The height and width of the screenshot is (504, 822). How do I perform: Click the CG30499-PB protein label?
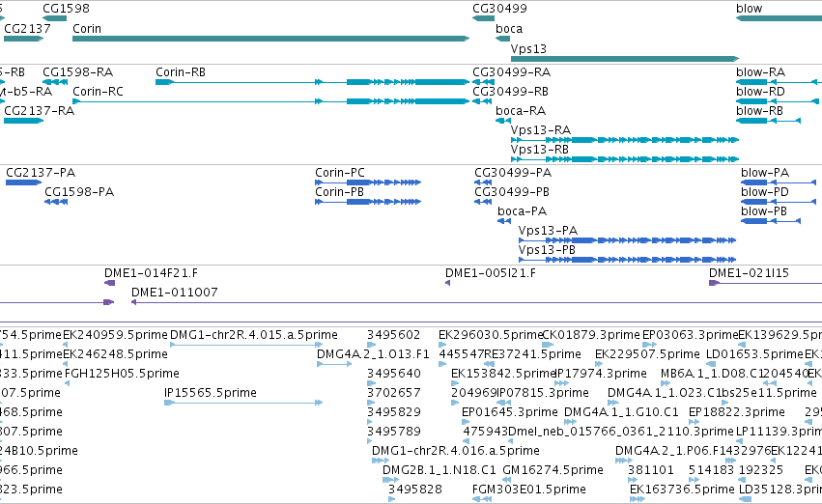(x=512, y=192)
